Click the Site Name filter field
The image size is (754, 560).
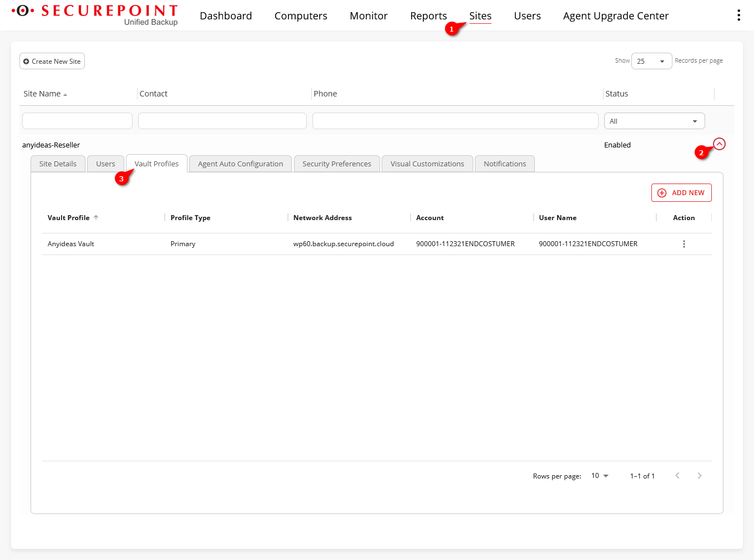(77, 121)
